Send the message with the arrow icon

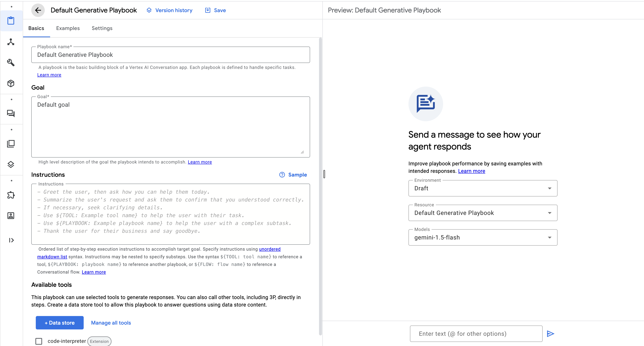(x=550, y=334)
